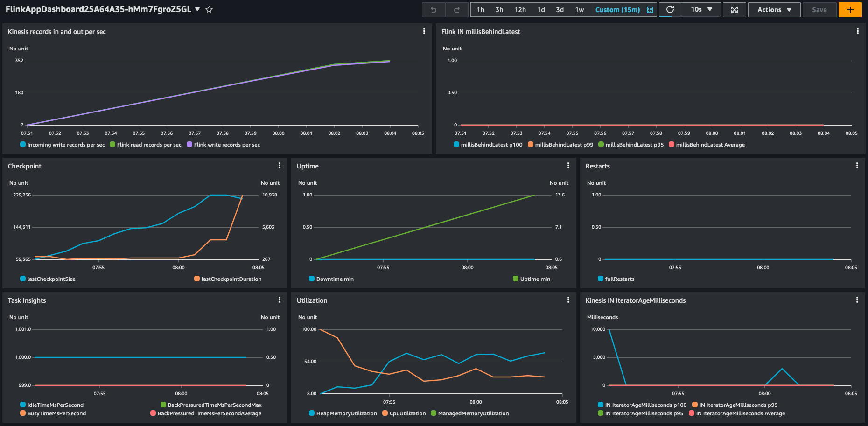
Task: Click the undo arrow icon
Action: pyautogui.click(x=433, y=9)
